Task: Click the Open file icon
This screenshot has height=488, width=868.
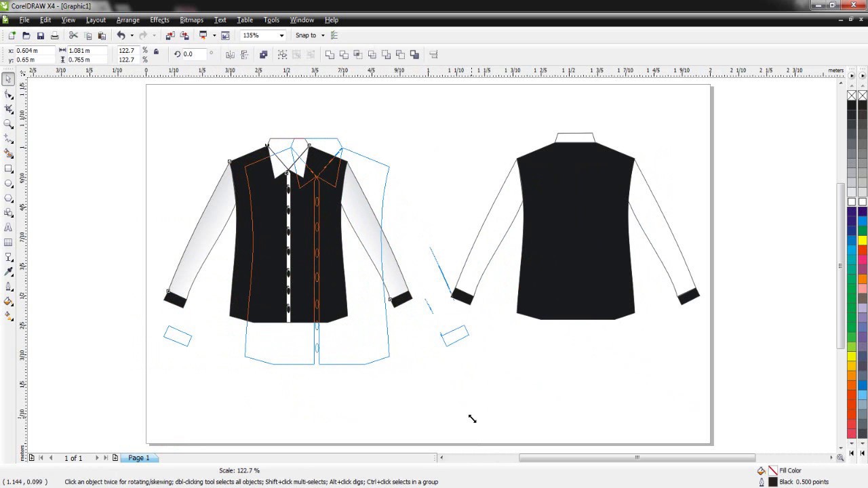Action: [x=26, y=35]
